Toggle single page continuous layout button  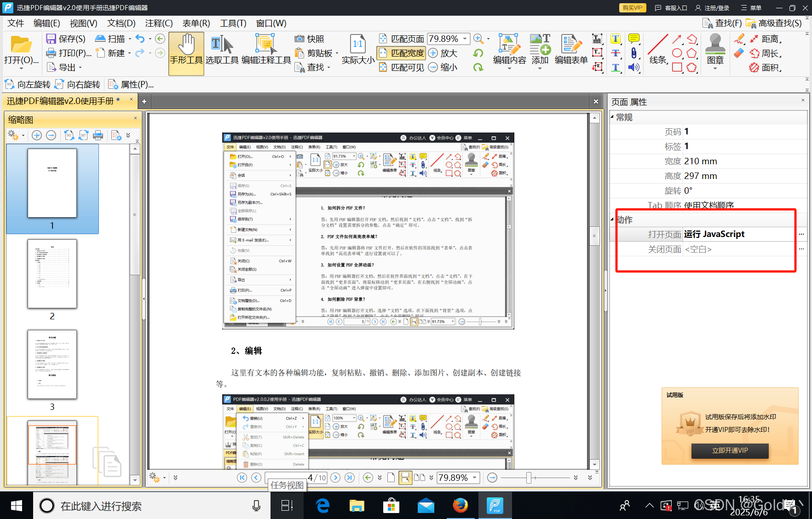[405, 478]
